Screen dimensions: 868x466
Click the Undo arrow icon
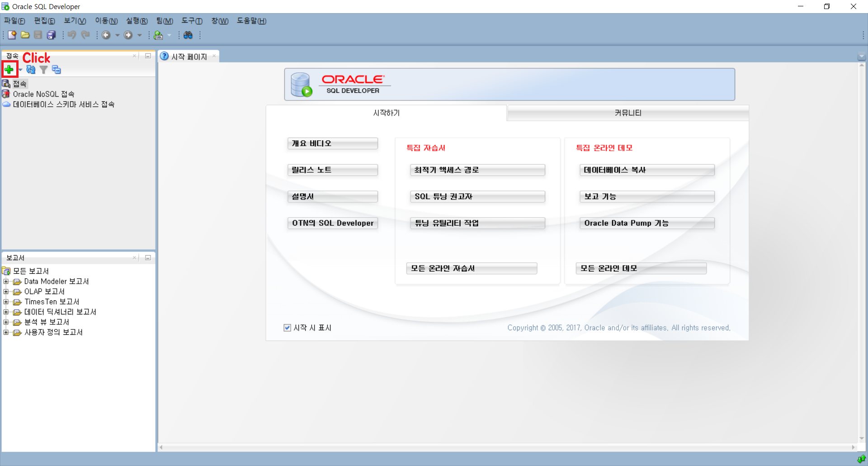(x=72, y=35)
